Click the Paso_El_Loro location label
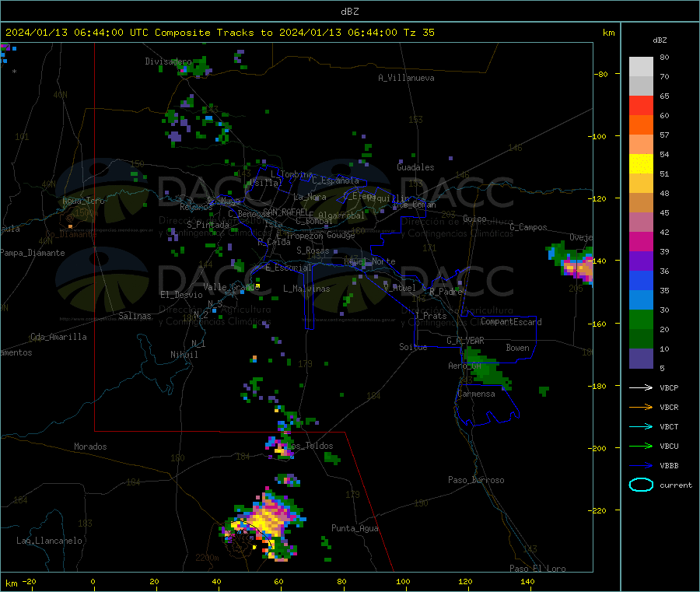Image resolution: width=700 pixels, height=592 pixels. click(x=537, y=569)
